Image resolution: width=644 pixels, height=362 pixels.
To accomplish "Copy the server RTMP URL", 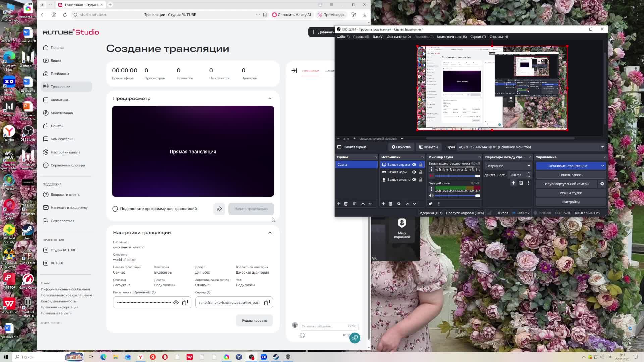I will pyautogui.click(x=267, y=303).
